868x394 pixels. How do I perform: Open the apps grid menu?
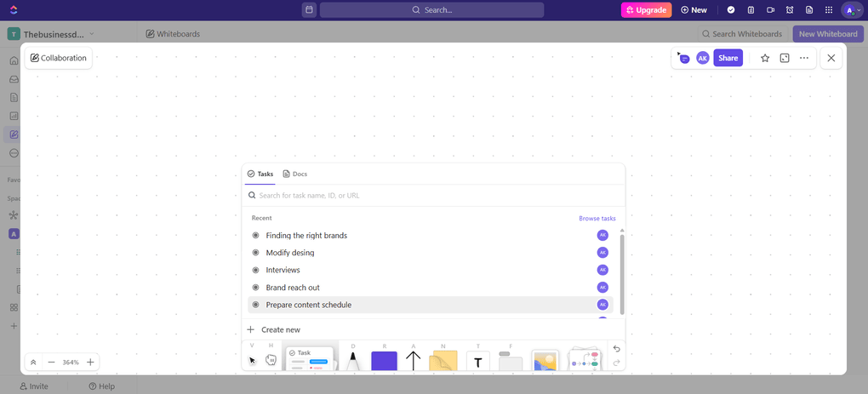pos(829,10)
